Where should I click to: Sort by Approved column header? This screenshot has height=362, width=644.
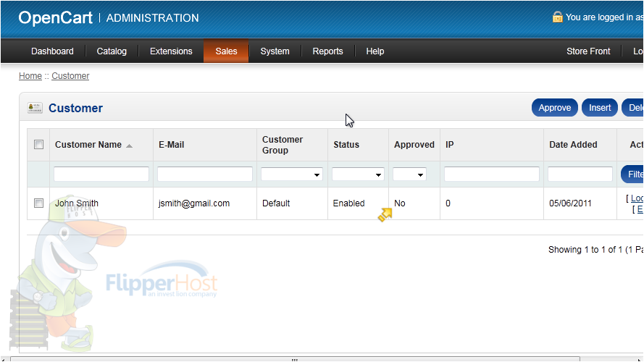414,145
